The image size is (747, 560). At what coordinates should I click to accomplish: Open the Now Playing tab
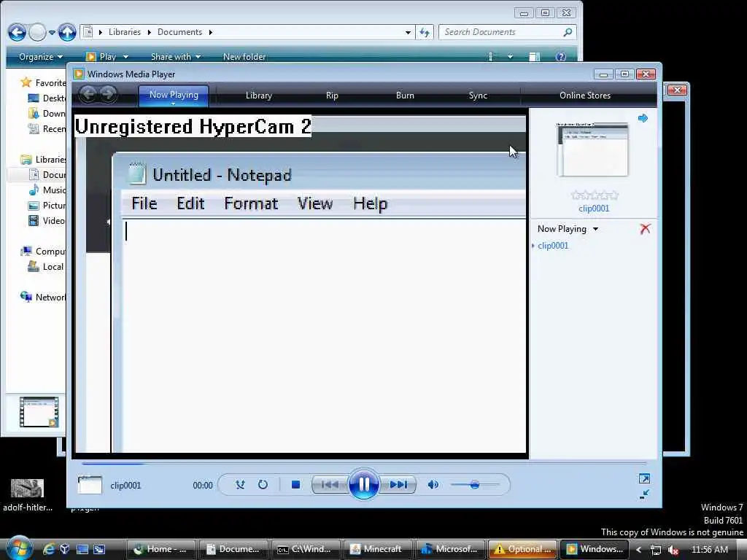coord(174,95)
